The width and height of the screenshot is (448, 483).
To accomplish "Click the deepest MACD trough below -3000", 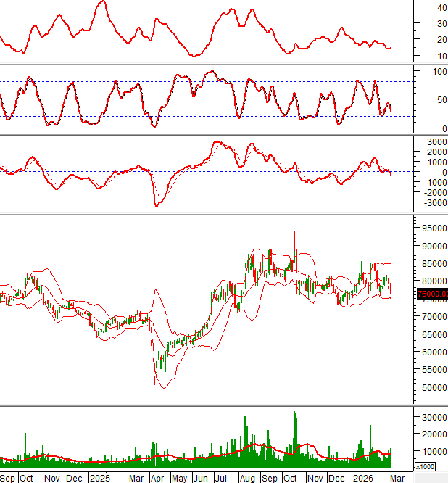I will coord(156,205).
